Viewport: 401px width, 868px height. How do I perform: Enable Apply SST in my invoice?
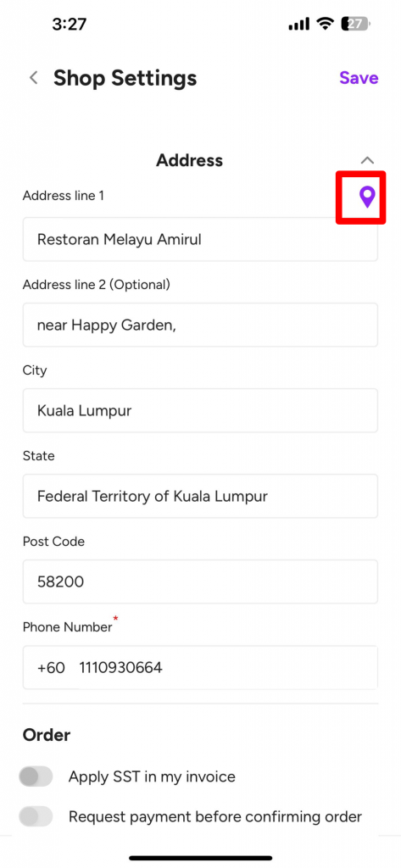pyautogui.click(x=36, y=776)
